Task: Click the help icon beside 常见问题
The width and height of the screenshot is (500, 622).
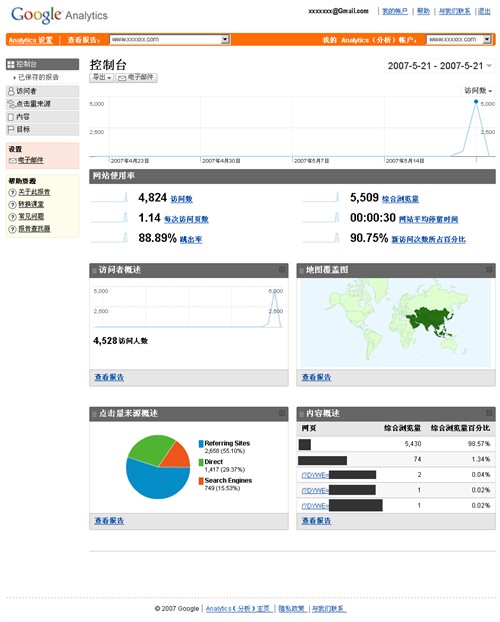Action: (x=12, y=217)
